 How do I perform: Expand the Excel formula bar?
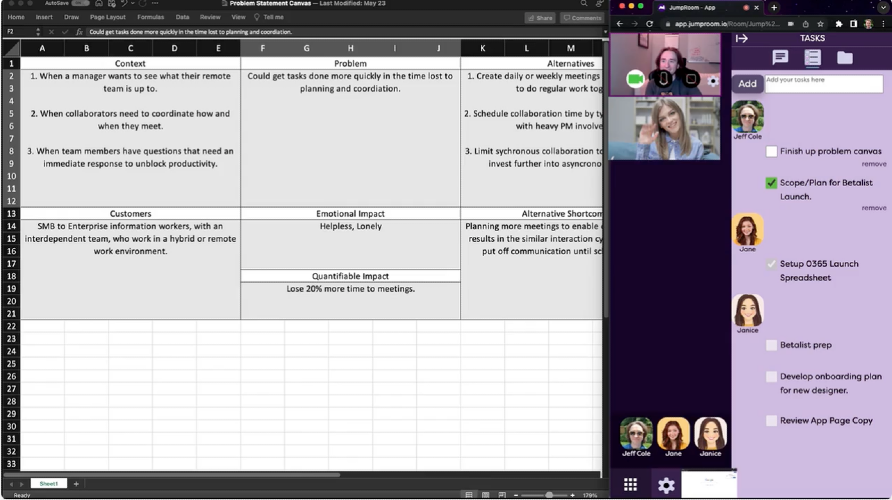click(605, 32)
